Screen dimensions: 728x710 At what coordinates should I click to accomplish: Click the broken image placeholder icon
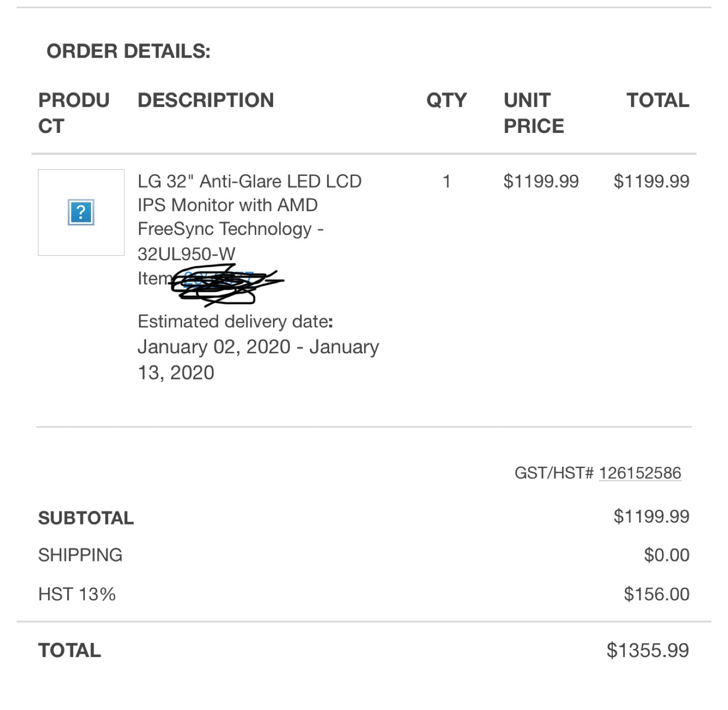point(81,212)
